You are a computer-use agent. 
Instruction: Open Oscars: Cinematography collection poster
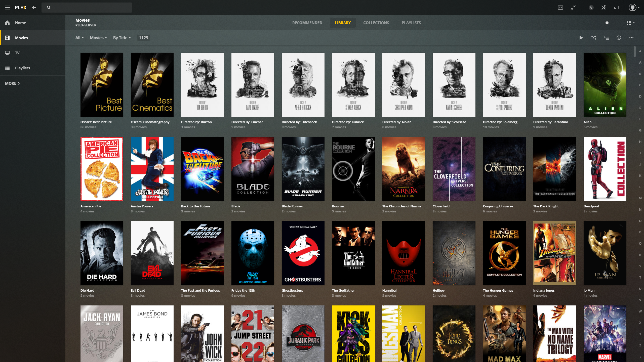coord(152,85)
